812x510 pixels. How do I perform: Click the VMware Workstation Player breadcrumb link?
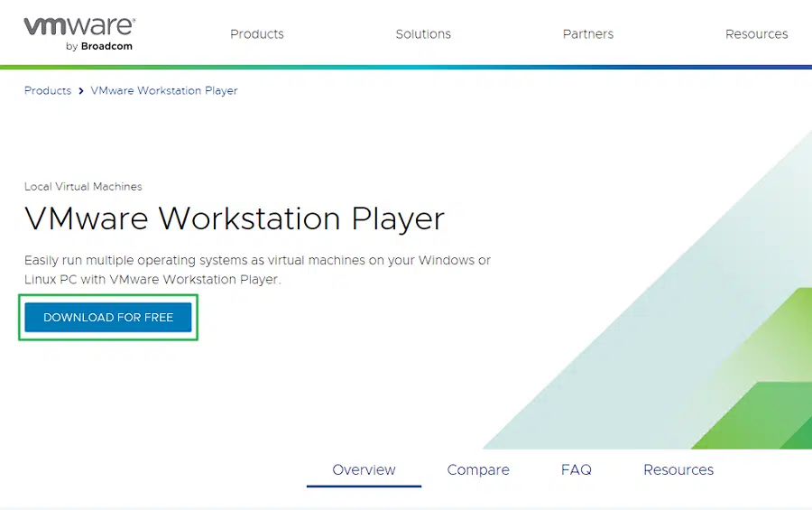click(164, 91)
